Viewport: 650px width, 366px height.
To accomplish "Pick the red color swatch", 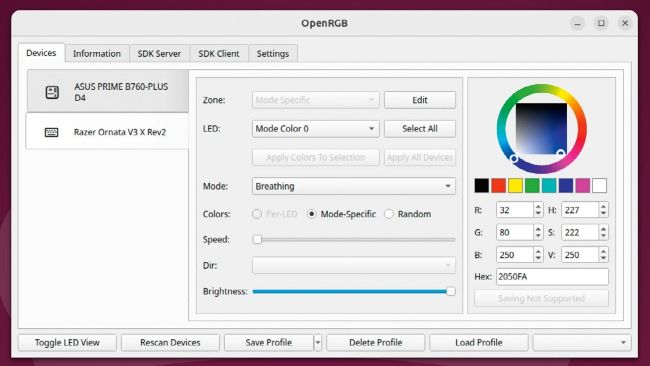I will coord(499,186).
